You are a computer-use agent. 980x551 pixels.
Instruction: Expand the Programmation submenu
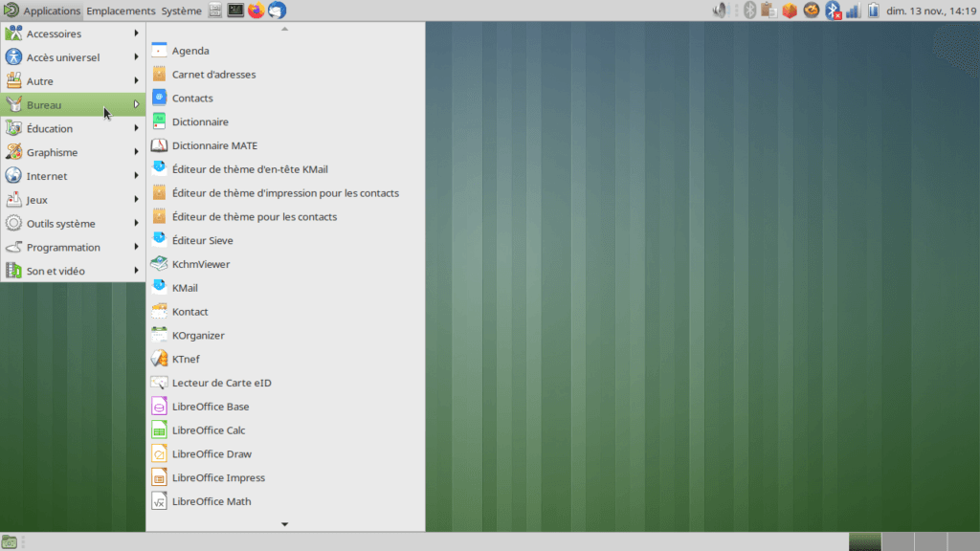[73, 248]
